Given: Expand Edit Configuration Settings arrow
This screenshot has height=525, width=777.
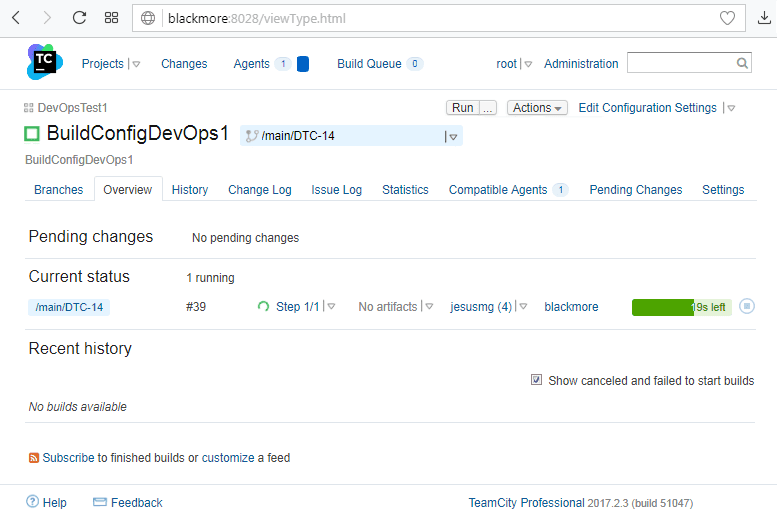Looking at the screenshot, I should pyautogui.click(x=731, y=108).
